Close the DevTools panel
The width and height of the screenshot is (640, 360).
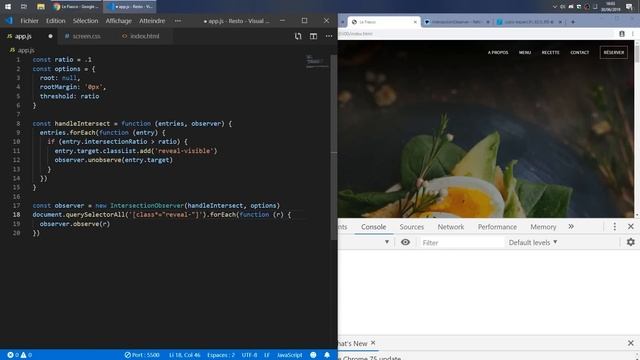coord(631,227)
